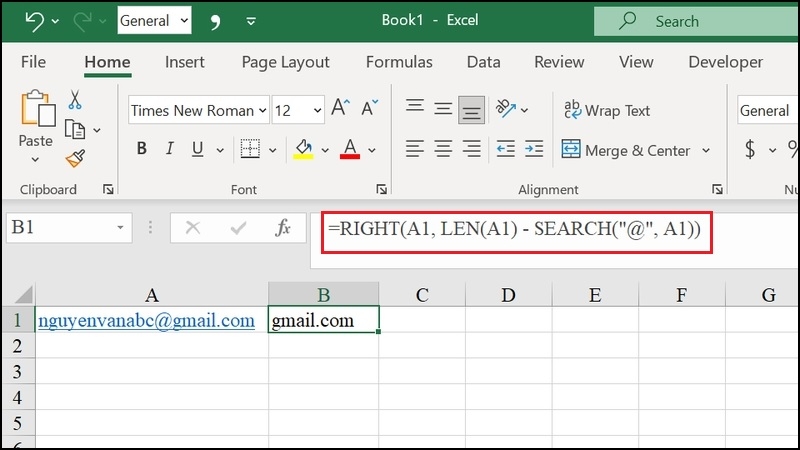The height and width of the screenshot is (450, 800).
Task: Click Cancel X in formula bar
Action: coord(193,228)
